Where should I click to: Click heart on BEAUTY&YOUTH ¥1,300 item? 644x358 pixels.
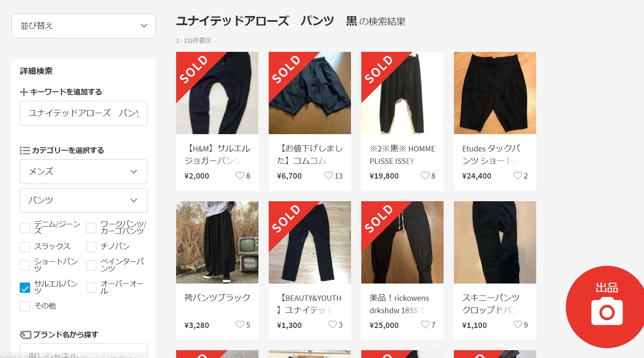pos(332,325)
